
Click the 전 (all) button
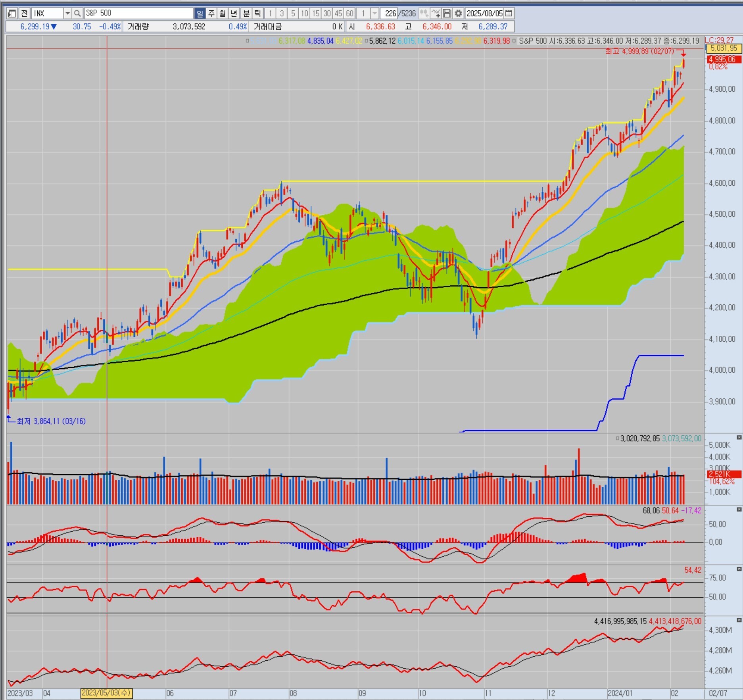24,13
